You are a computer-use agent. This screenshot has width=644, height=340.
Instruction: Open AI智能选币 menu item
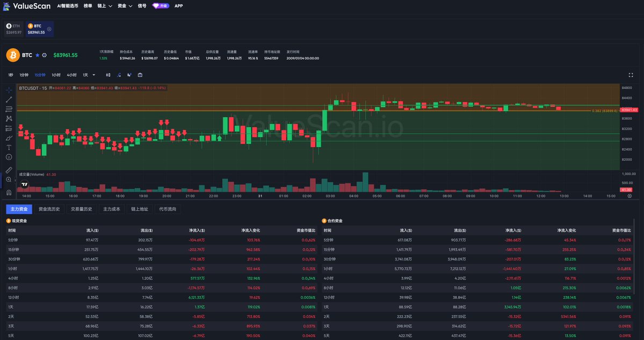click(x=68, y=6)
